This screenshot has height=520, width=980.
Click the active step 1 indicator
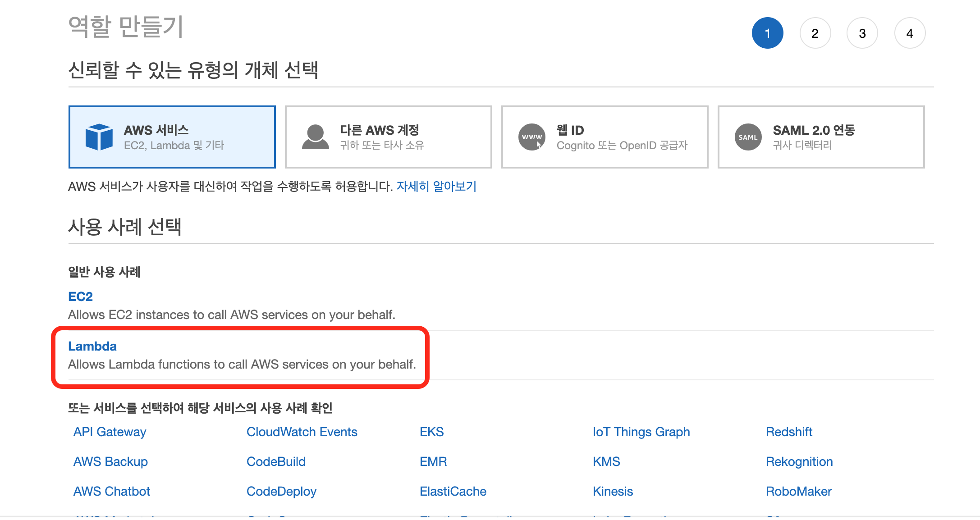767,33
